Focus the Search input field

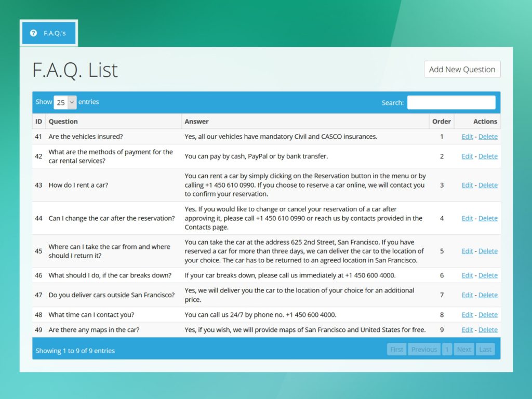point(451,102)
